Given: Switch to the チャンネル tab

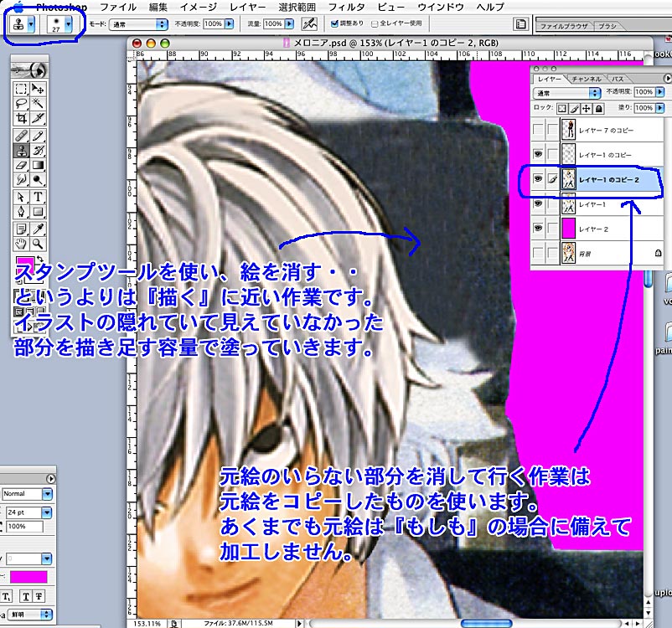Looking at the screenshot, I should (587, 80).
